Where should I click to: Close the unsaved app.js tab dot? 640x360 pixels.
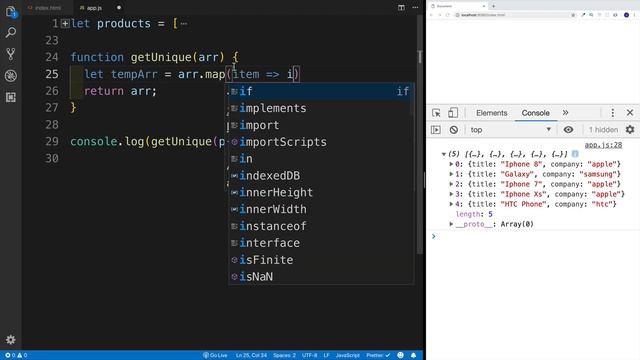pos(119,8)
